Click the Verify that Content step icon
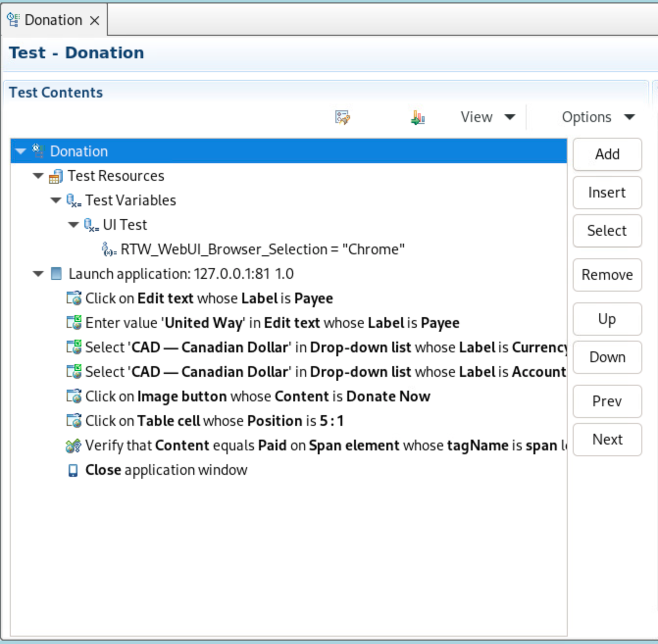The height and width of the screenshot is (644, 658). [x=74, y=446]
